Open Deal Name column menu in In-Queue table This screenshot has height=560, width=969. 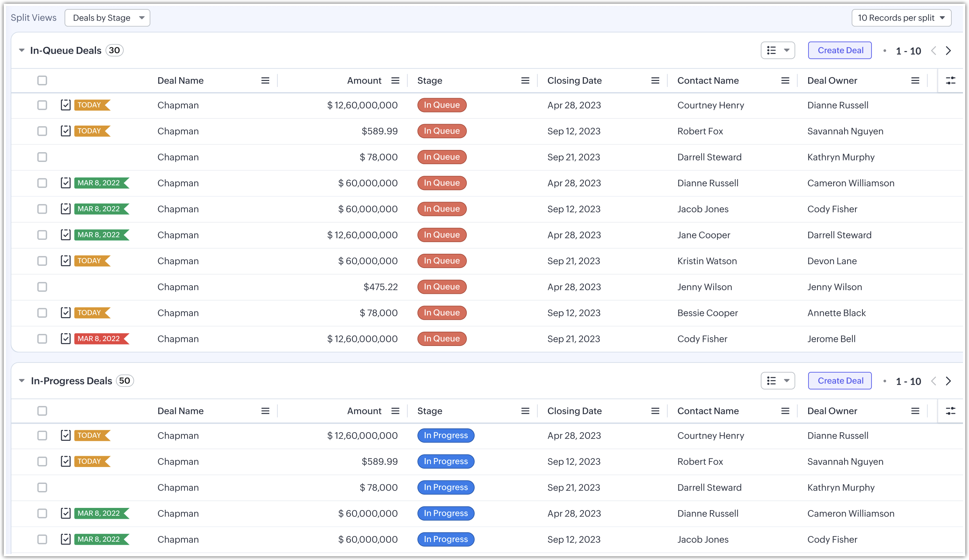coord(265,80)
